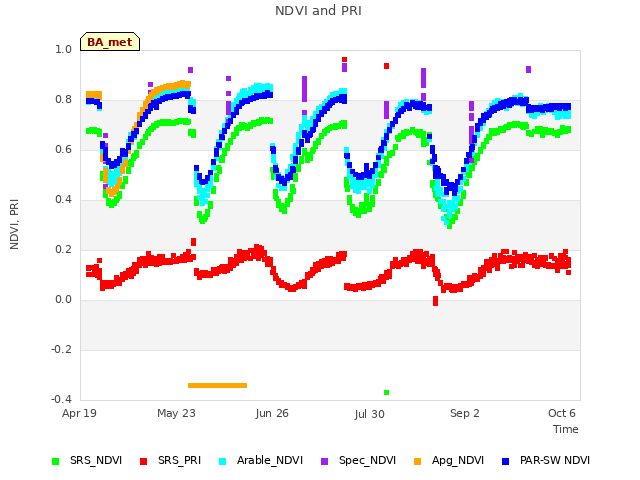Select the SRS_NDVI legend label
The width and height of the screenshot is (640, 480).
pyautogui.click(x=96, y=460)
